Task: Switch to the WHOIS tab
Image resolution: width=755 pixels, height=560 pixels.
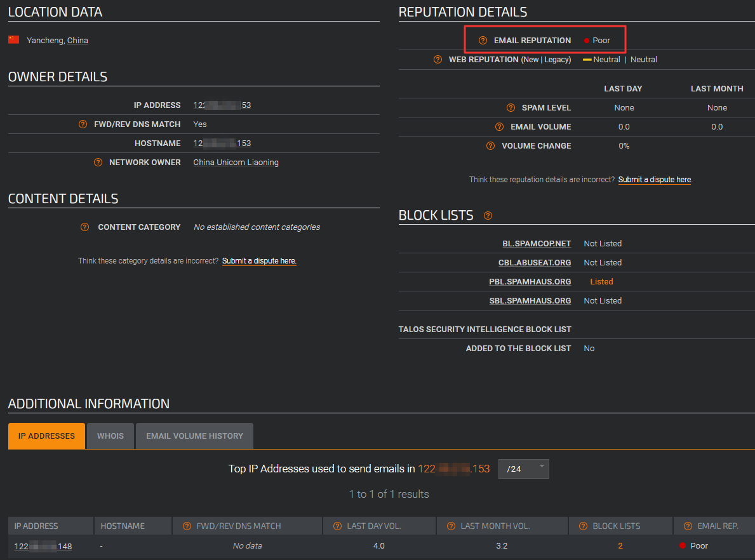Action: click(x=110, y=436)
